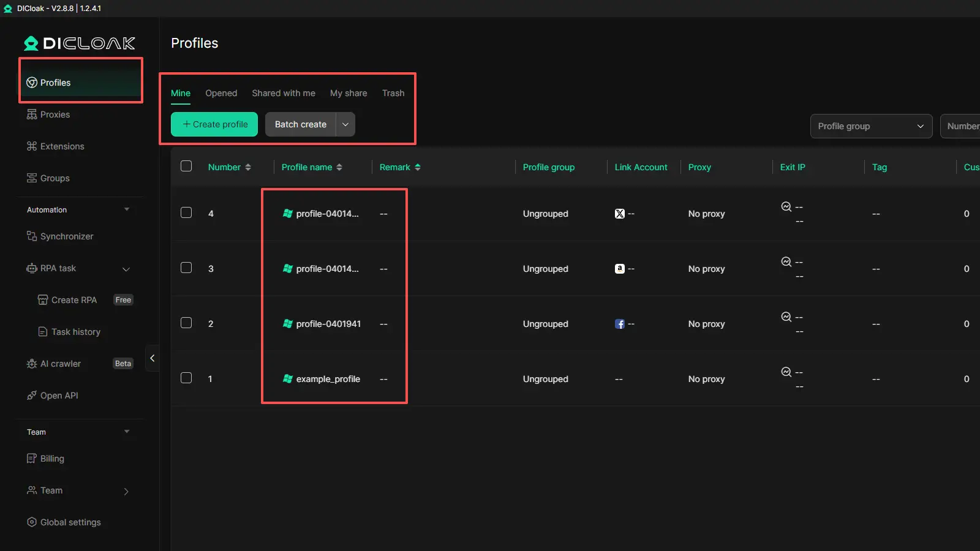
Task: Open the Profile group dropdown filter
Action: [x=870, y=126]
